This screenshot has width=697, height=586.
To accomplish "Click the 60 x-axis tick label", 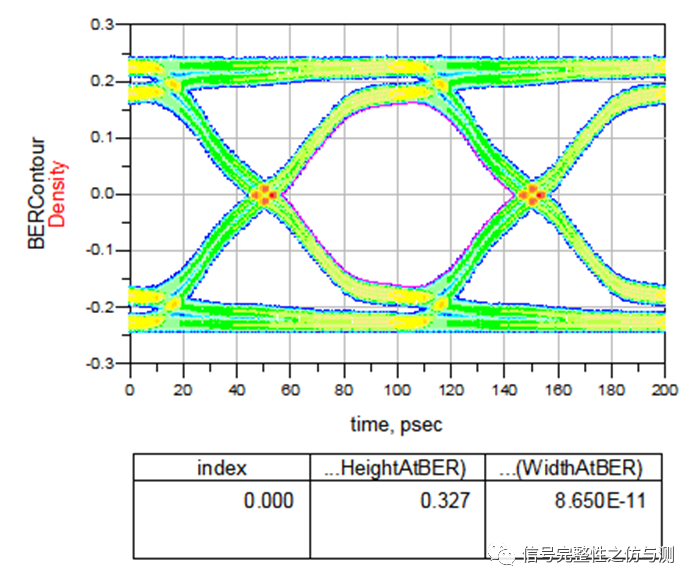I will click(290, 390).
